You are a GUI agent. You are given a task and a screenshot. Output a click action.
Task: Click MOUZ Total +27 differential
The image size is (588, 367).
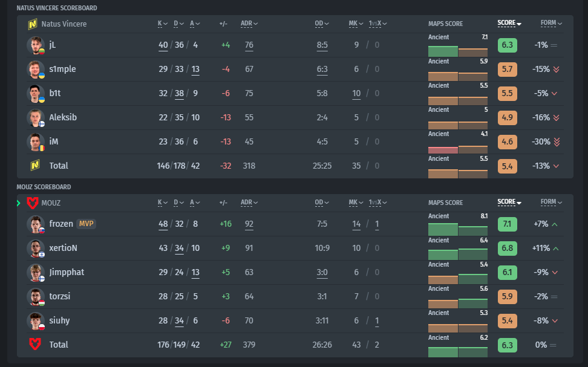[226, 345]
